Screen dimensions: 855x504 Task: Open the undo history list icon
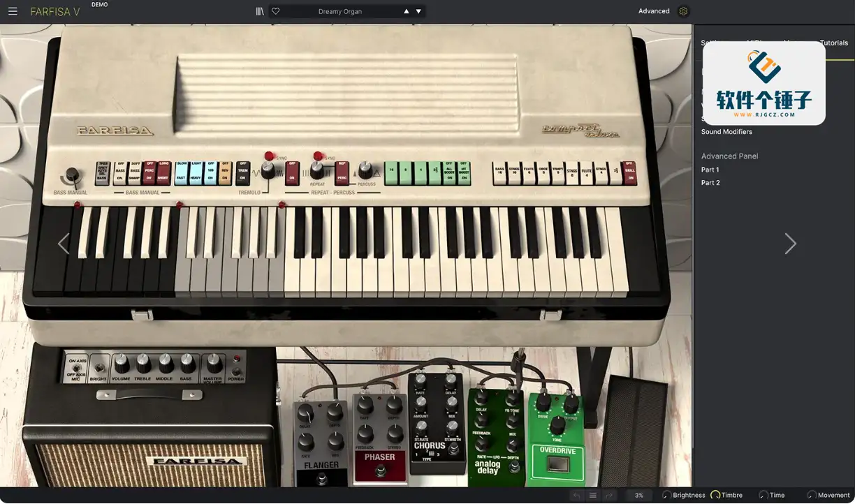click(x=593, y=496)
